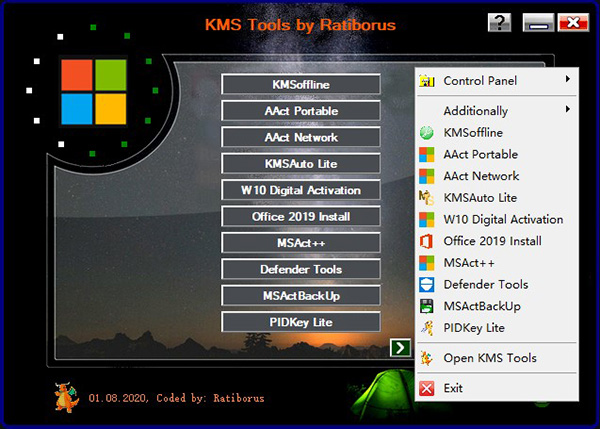Choose Office 2019 Install menu entry
Image resolution: width=600 pixels, height=429 pixels.
(x=497, y=241)
